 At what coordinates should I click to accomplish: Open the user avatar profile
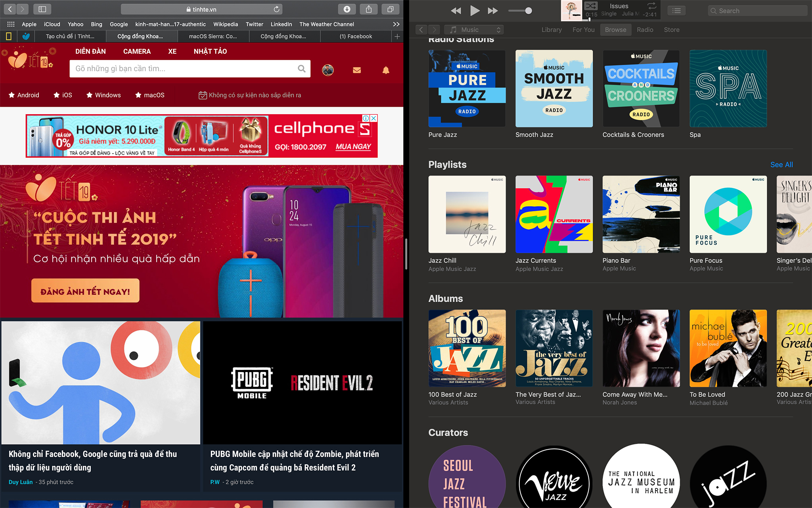coord(327,70)
